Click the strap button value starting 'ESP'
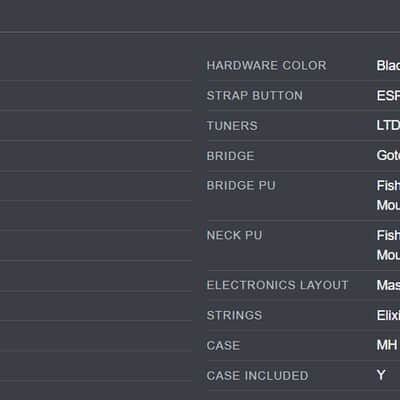Viewport: 400px width, 400px height. pyautogui.click(x=388, y=96)
